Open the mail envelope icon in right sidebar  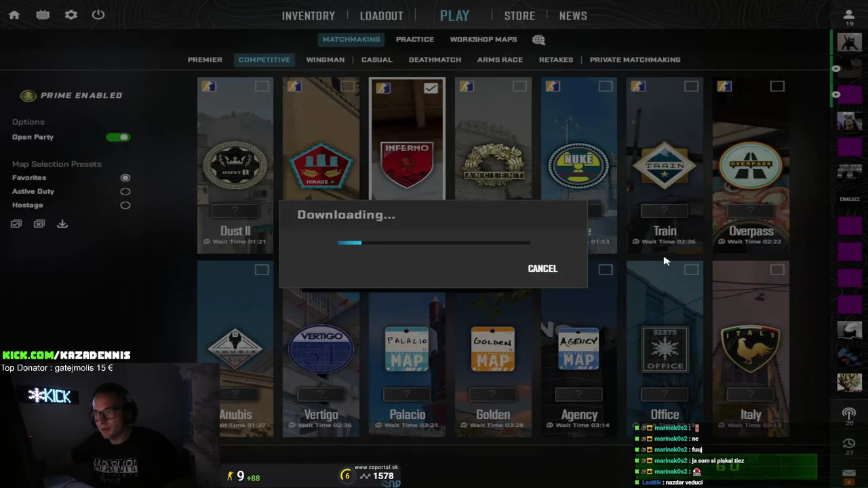[849, 473]
